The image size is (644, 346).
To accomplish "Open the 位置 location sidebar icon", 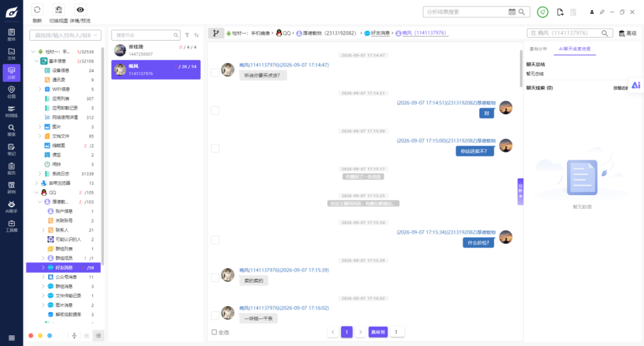I will click(11, 92).
